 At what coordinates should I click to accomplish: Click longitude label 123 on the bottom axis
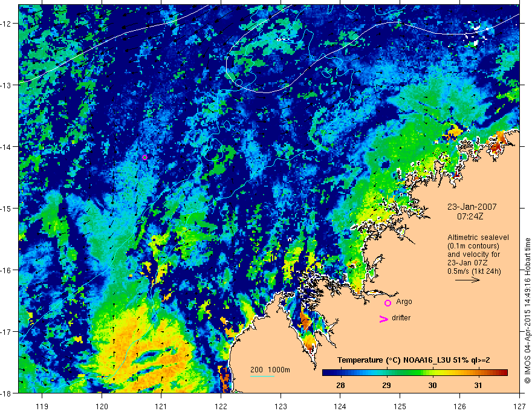(x=281, y=406)
